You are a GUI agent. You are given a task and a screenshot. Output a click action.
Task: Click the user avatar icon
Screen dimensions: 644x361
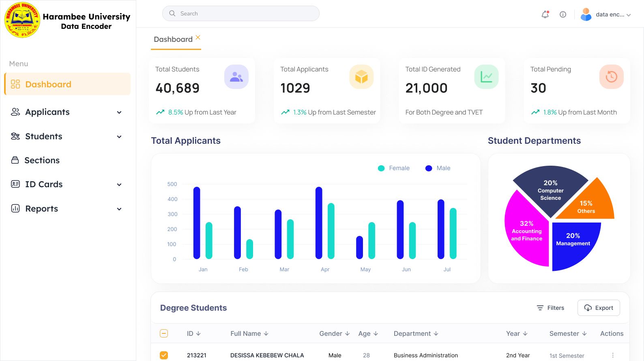pos(586,15)
